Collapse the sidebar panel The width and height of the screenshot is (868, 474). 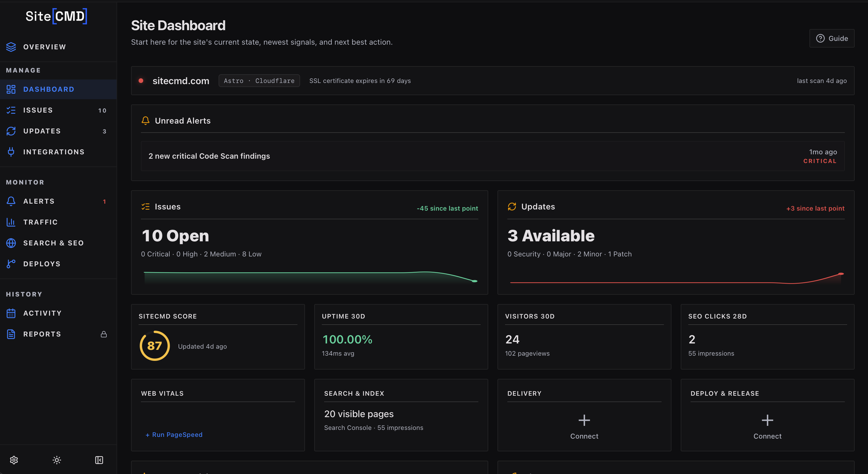coord(99,460)
